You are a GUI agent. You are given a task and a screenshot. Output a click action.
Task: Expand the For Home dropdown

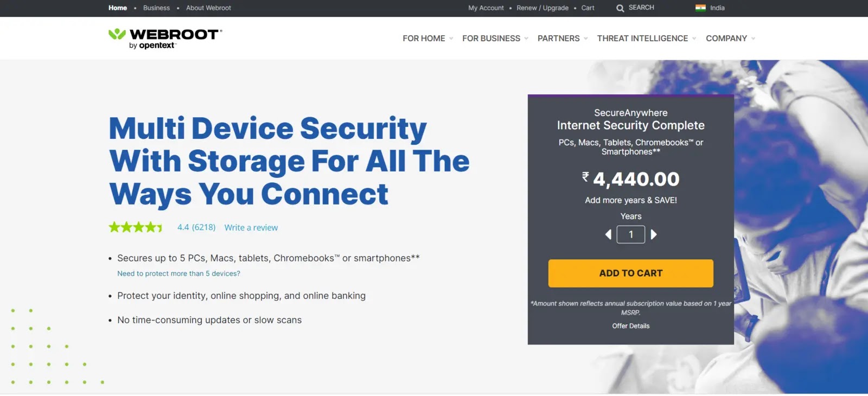tap(427, 39)
